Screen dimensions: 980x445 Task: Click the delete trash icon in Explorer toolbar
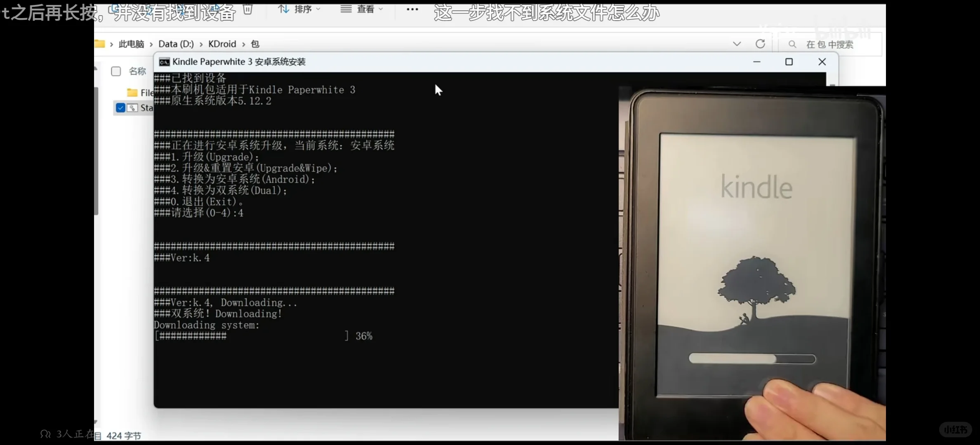tap(247, 9)
